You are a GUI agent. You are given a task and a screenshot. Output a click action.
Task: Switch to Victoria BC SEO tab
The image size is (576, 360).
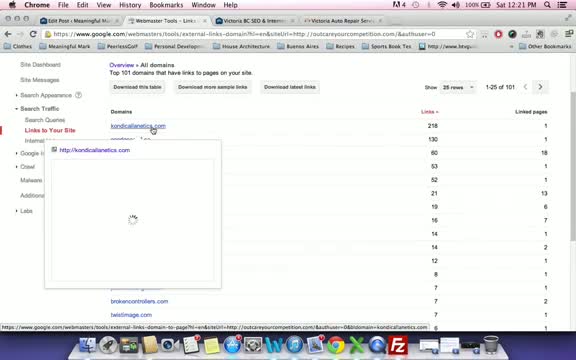[x=254, y=21]
